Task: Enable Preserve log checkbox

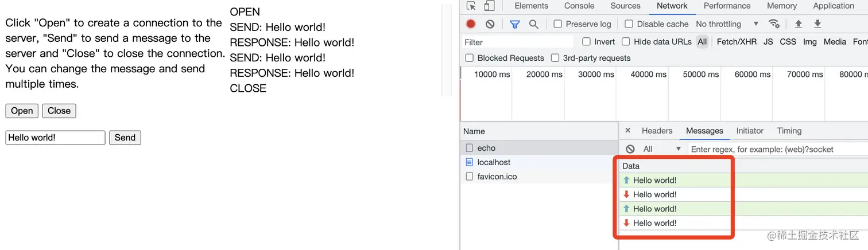Action: tap(557, 24)
